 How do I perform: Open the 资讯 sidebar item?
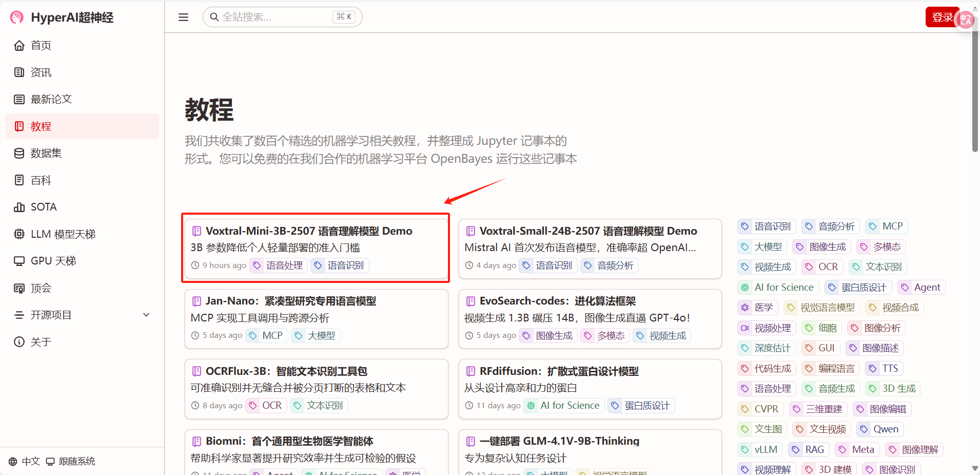coord(41,72)
